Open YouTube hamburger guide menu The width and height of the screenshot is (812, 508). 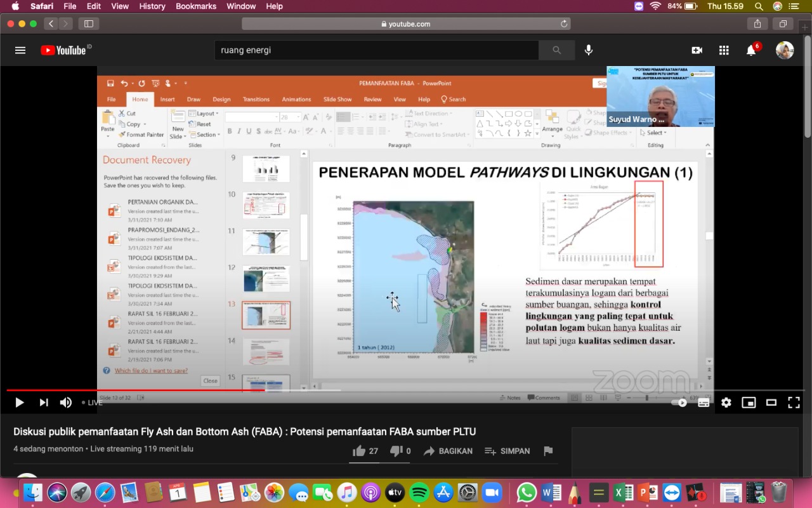[20, 50]
